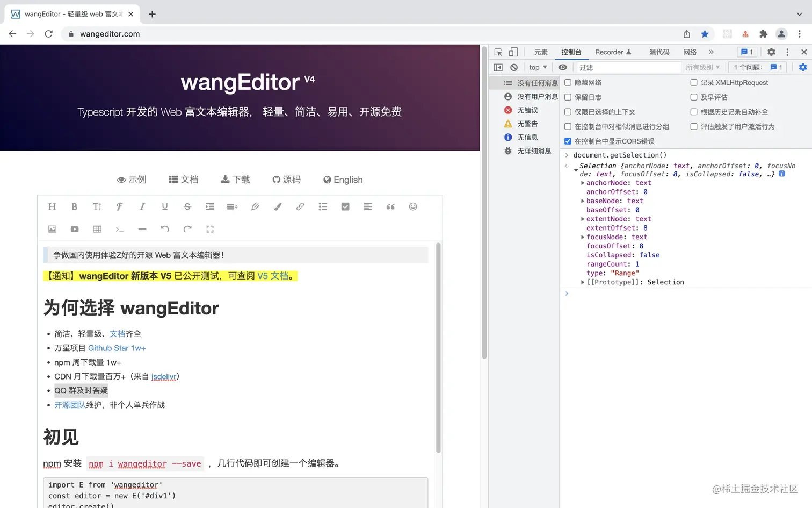812x508 pixels.
Task: Open the 文档 navigation link
Action: pyautogui.click(x=184, y=180)
